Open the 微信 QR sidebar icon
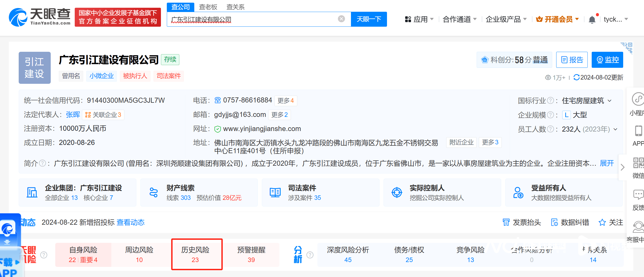 point(638,163)
